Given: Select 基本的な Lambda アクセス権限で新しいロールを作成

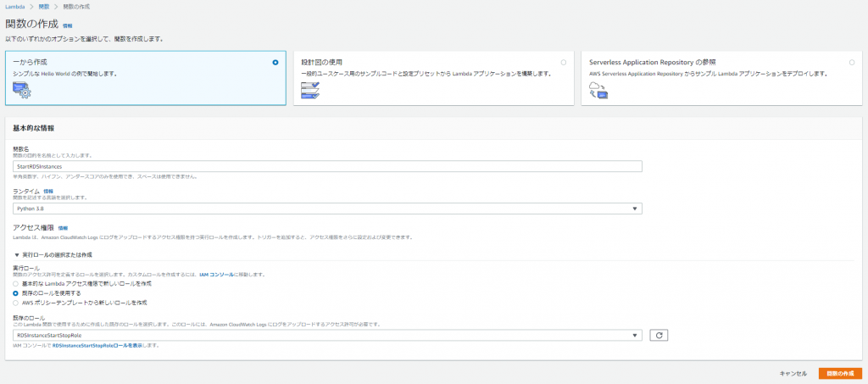Looking at the screenshot, I should (x=15, y=283).
